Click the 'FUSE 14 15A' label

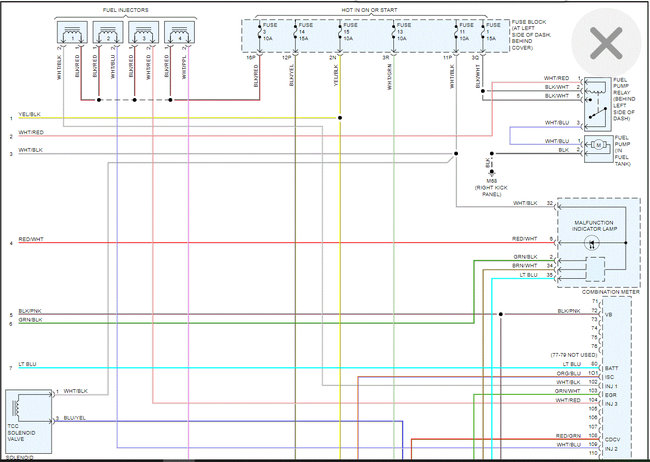click(x=306, y=32)
